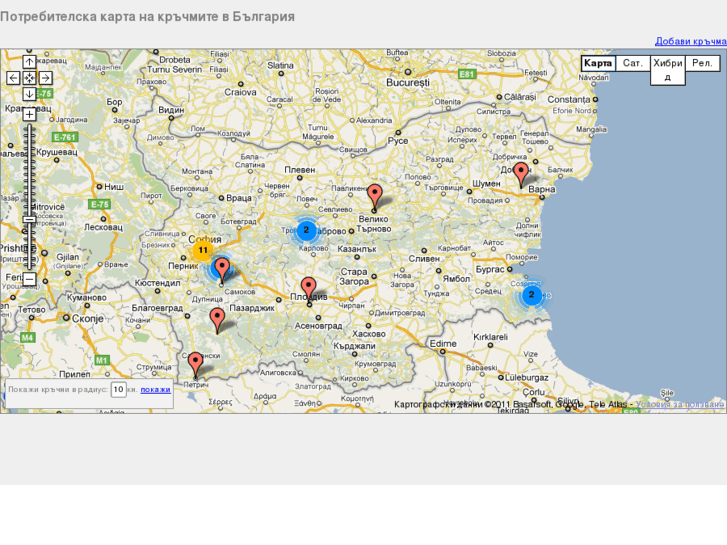Click the Плевен city label
Viewport: 727px width, 545px height.
point(300,170)
